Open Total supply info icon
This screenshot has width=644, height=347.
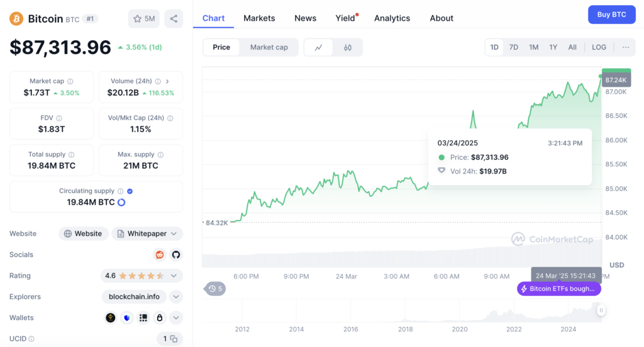coord(72,155)
